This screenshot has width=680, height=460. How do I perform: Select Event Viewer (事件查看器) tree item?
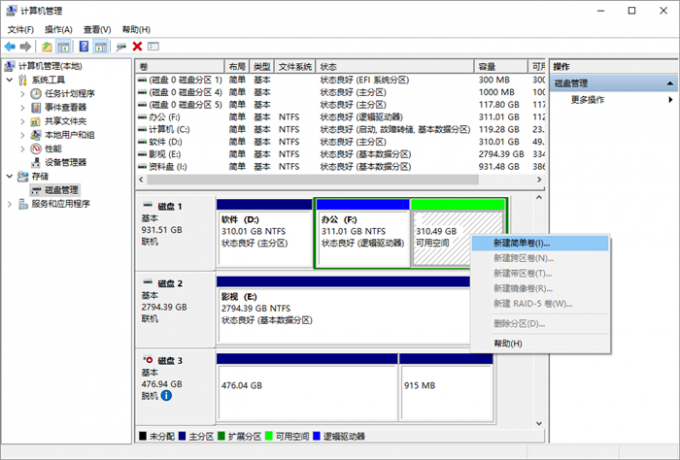coord(59,108)
